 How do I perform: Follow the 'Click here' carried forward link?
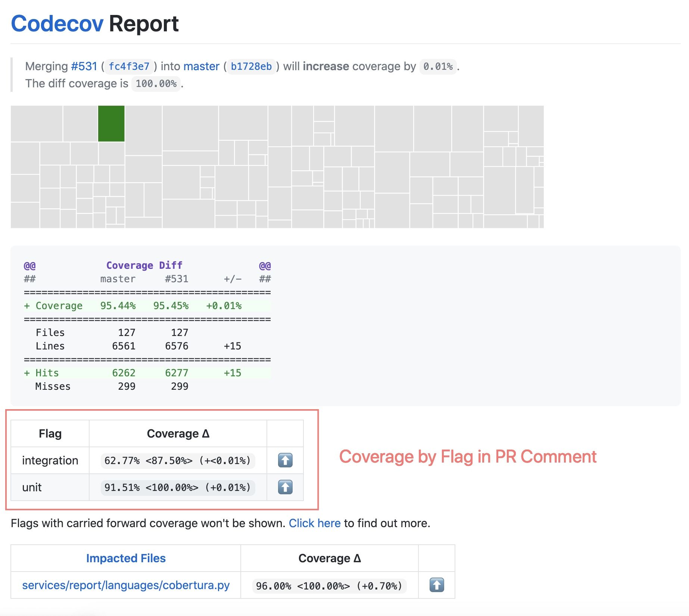point(315,523)
